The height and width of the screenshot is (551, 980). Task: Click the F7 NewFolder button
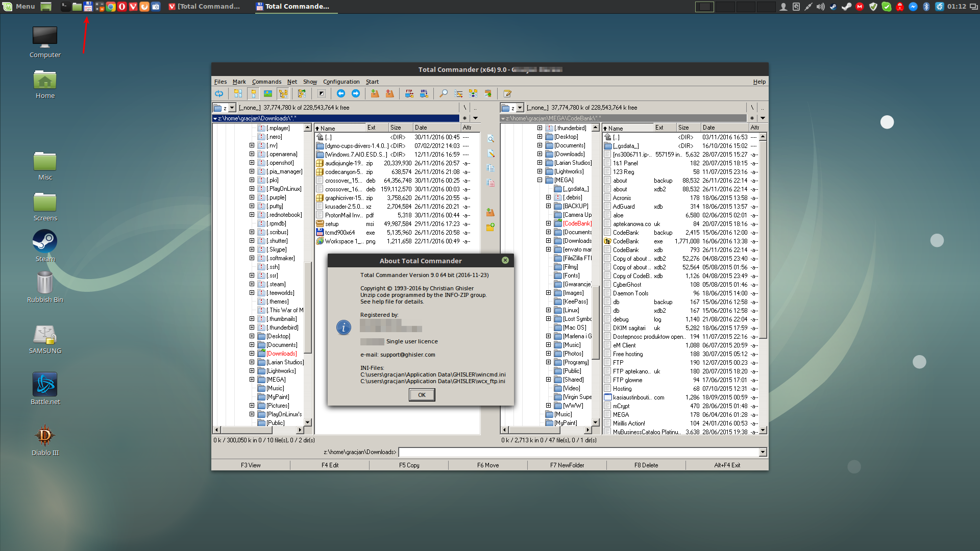pos(567,465)
